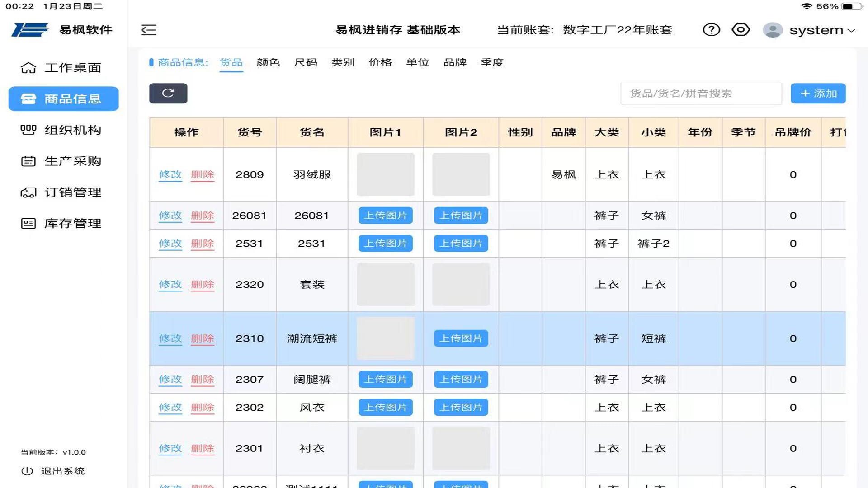Focus the 货品/货名/拼音搜索 search field

(701, 94)
